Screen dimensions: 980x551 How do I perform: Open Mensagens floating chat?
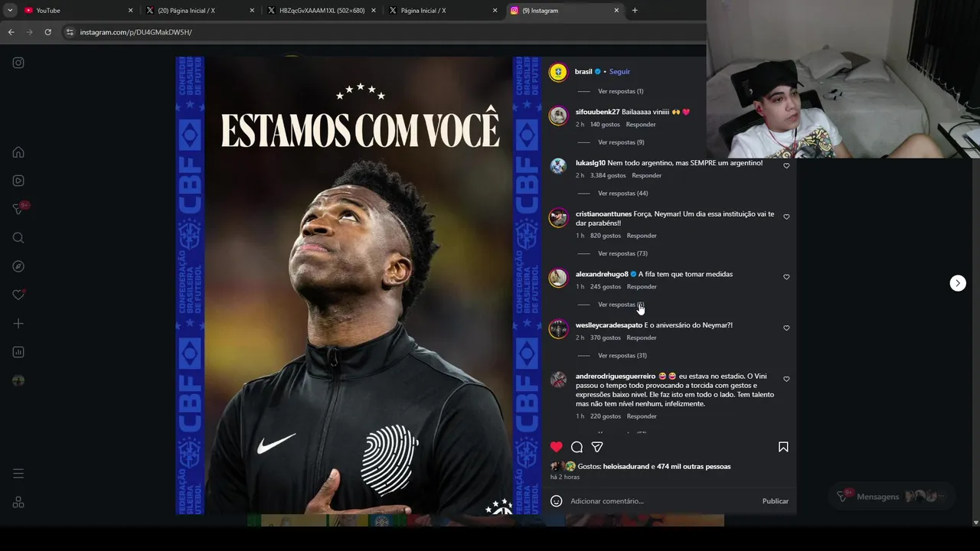(x=892, y=497)
